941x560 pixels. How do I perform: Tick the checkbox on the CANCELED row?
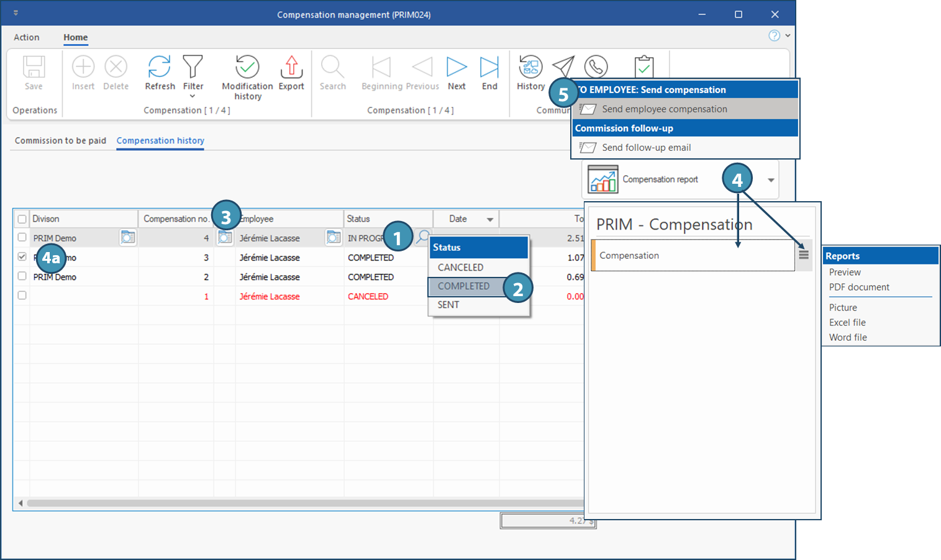click(x=22, y=296)
